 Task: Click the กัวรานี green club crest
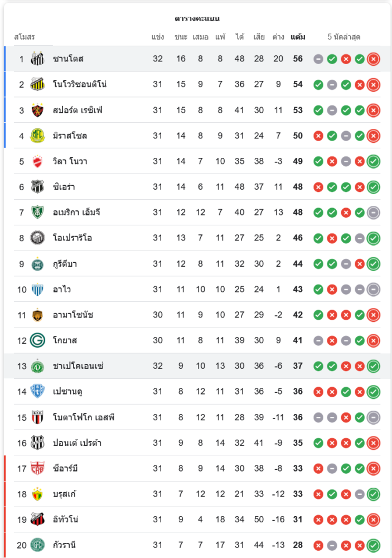37,545
